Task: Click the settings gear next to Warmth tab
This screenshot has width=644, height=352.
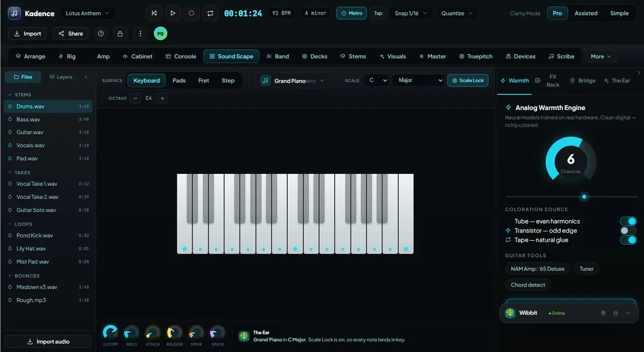Action: coord(537,80)
